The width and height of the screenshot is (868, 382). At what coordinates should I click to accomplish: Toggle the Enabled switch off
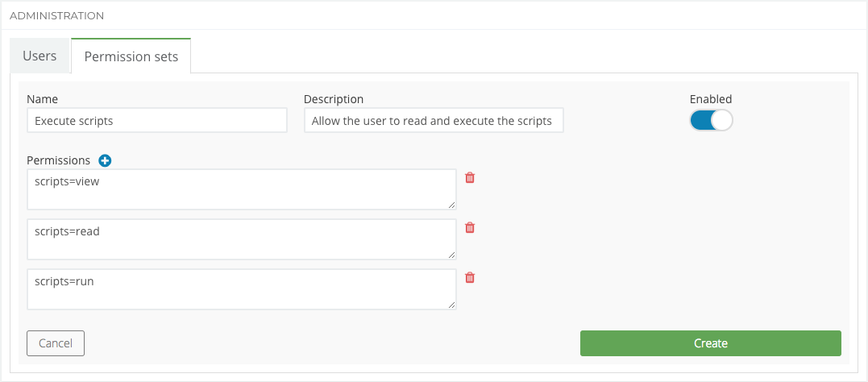click(x=711, y=120)
